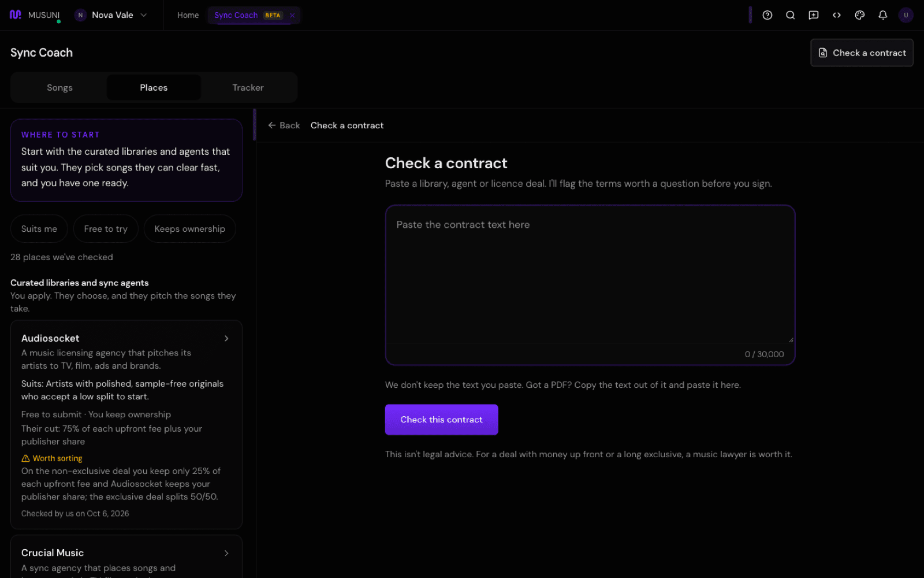Click the Audiosocket place title
Image resolution: width=924 pixels, height=578 pixels.
[x=50, y=338]
